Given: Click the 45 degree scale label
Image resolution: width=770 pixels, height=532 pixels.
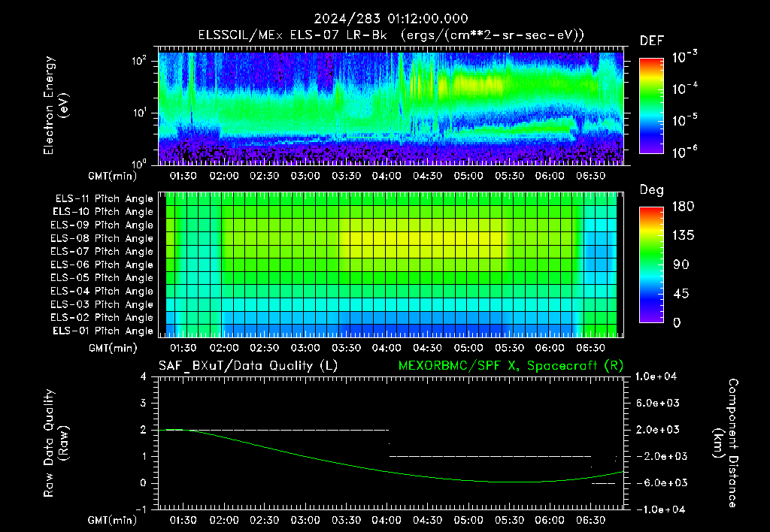Looking at the screenshot, I should pyautogui.click(x=681, y=294).
